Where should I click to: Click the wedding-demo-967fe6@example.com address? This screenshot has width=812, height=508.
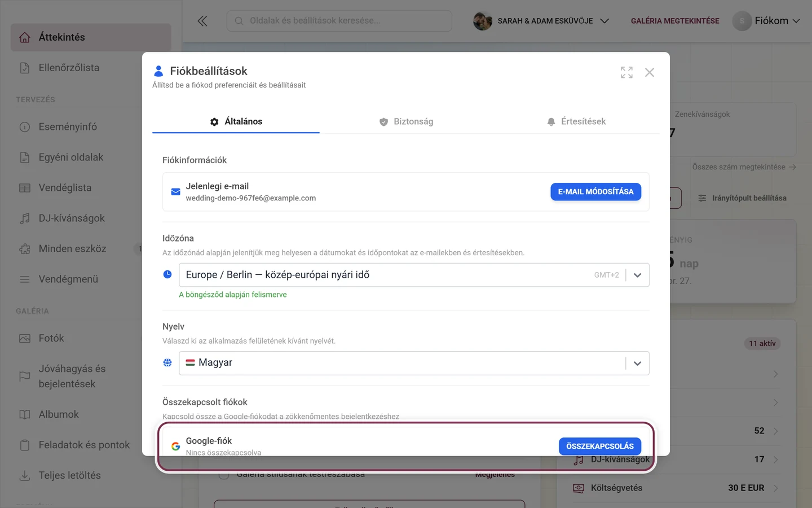(251, 198)
